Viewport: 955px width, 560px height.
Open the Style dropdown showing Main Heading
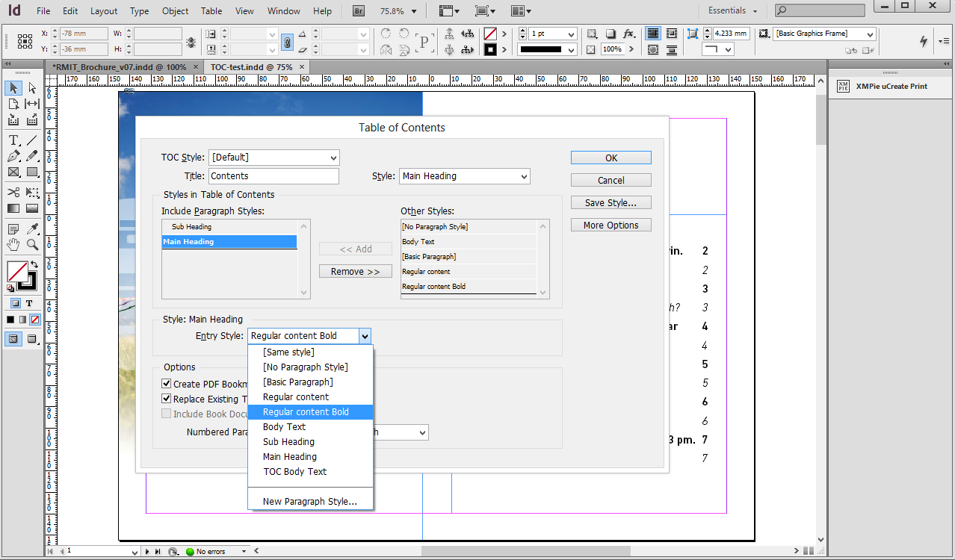click(x=464, y=175)
